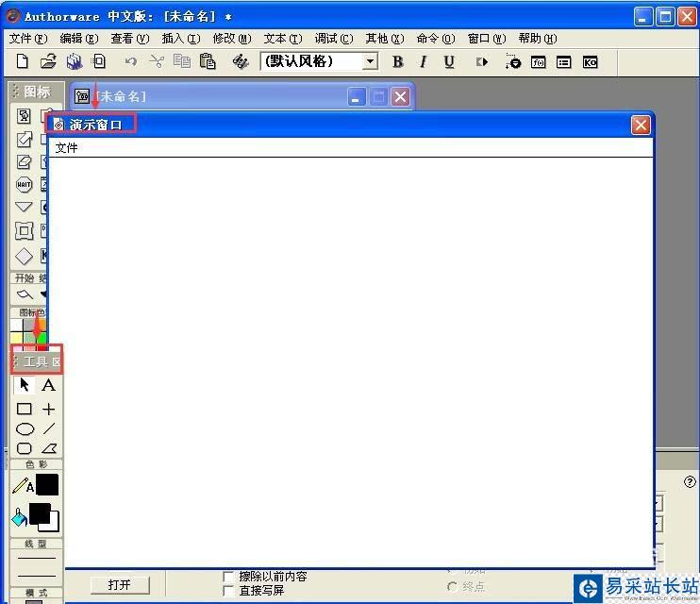The width and height of the screenshot is (700, 604).
Task: Click the Copy toolbar icon
Action: click(182, 61)
